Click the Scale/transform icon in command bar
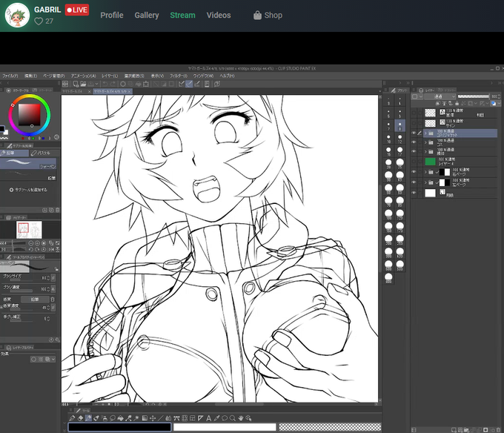504x433 pixels. (146, 84)
